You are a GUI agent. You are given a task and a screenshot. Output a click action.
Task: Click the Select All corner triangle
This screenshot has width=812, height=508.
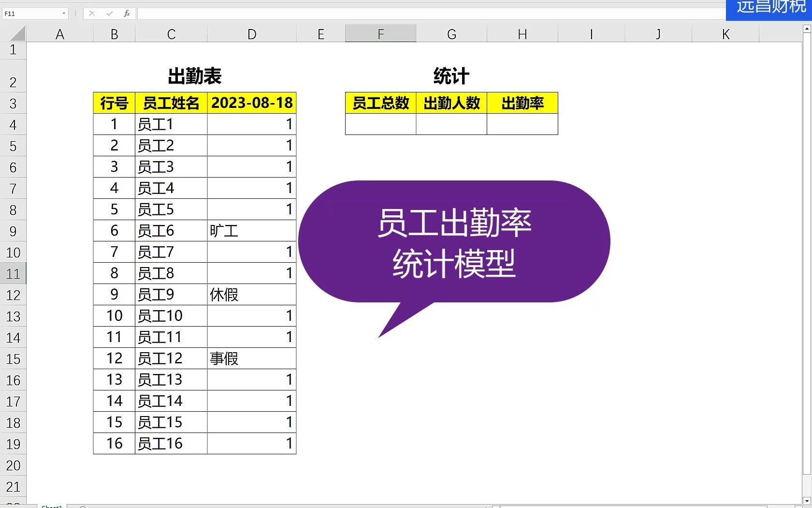(x=17, y=34)
